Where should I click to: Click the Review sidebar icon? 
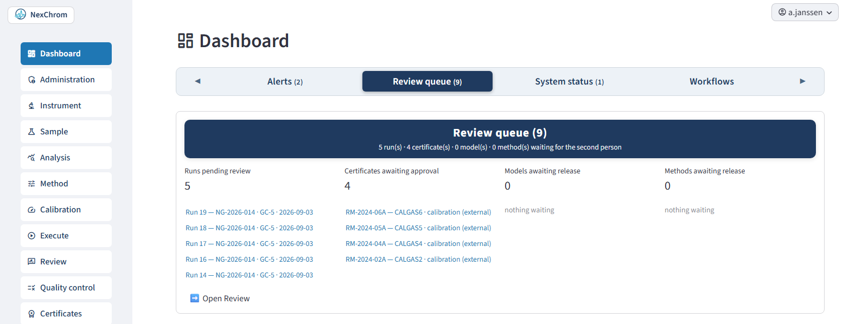coord(31,262)
